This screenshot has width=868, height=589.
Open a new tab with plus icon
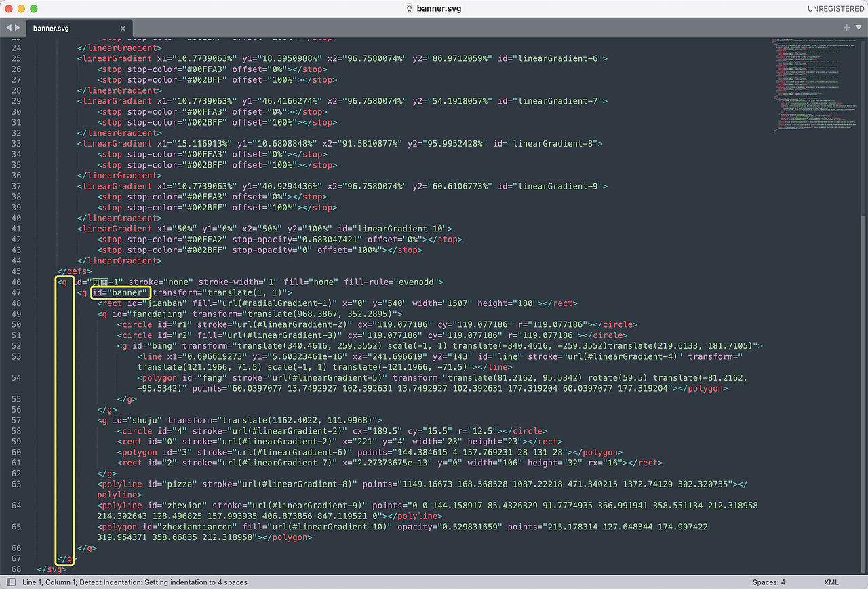point(846,28)
